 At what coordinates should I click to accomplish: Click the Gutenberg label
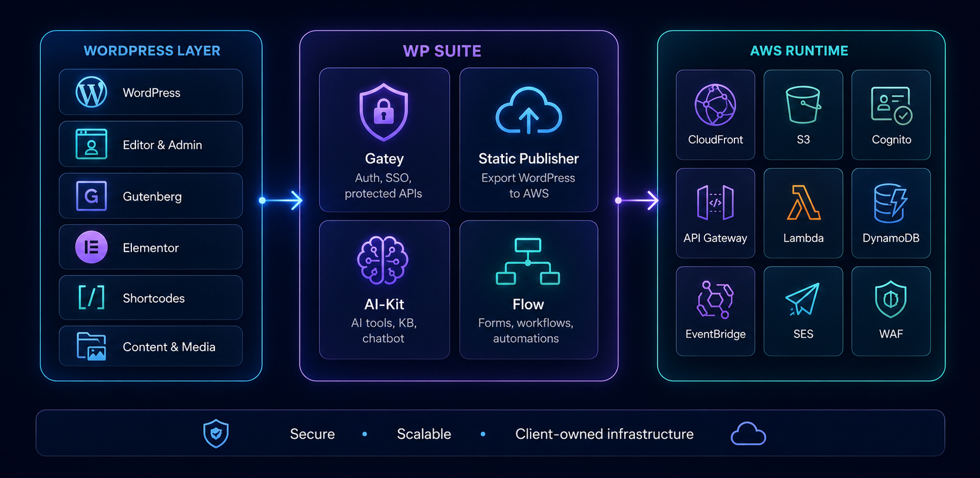(x=152, y=196)
